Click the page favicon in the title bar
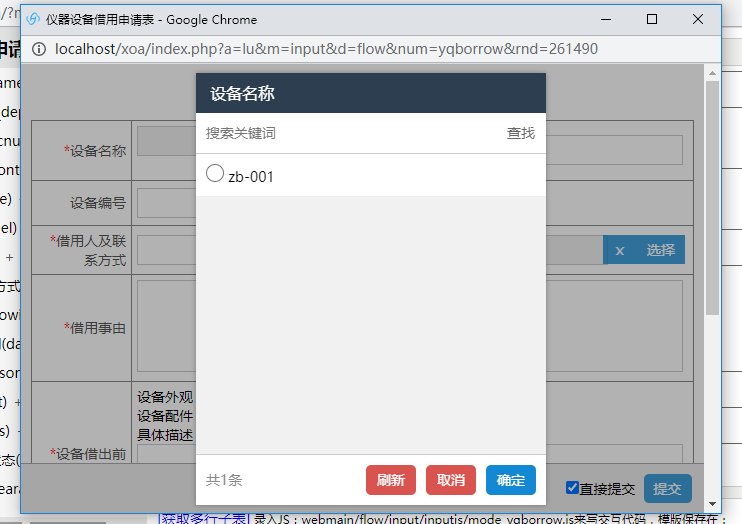Image resolution: width=742 pixels, height=524 pixels. 33,19
